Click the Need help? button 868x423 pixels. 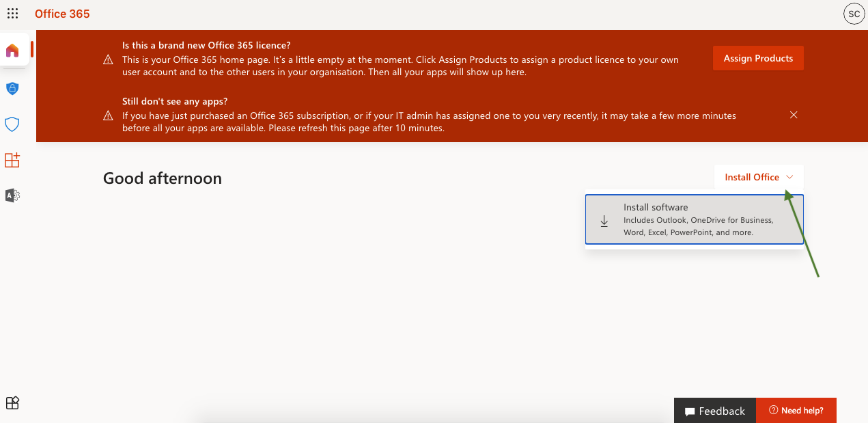[x=796, y=410]
